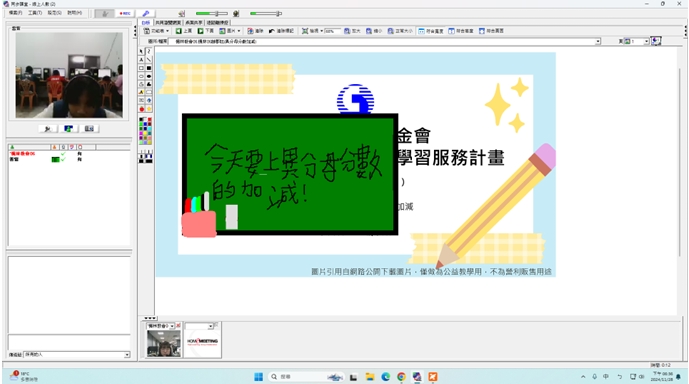
Task: Select the filled ellipse tool
Action: point(149,76)
